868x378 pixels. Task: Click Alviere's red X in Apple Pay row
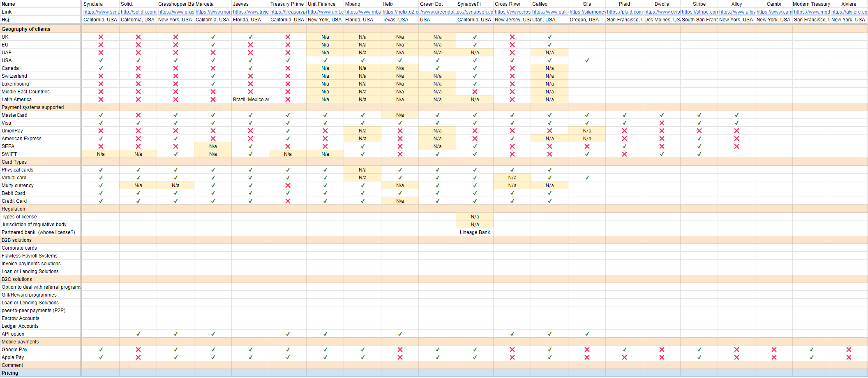pos(849,357)
